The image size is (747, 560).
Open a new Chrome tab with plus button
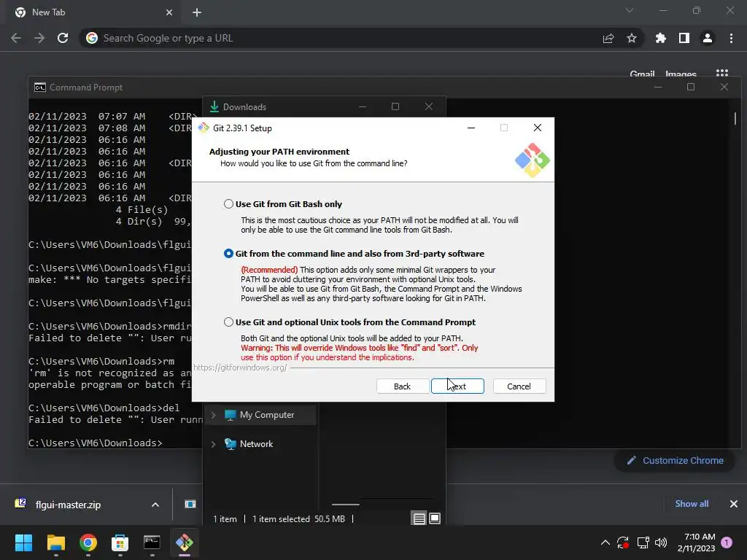click(x=197, y=12)
